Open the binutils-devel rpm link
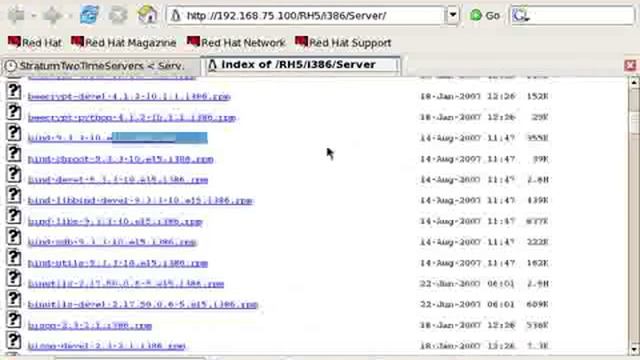Viewport: 640px width, 360px height. (x=143, y=304)
